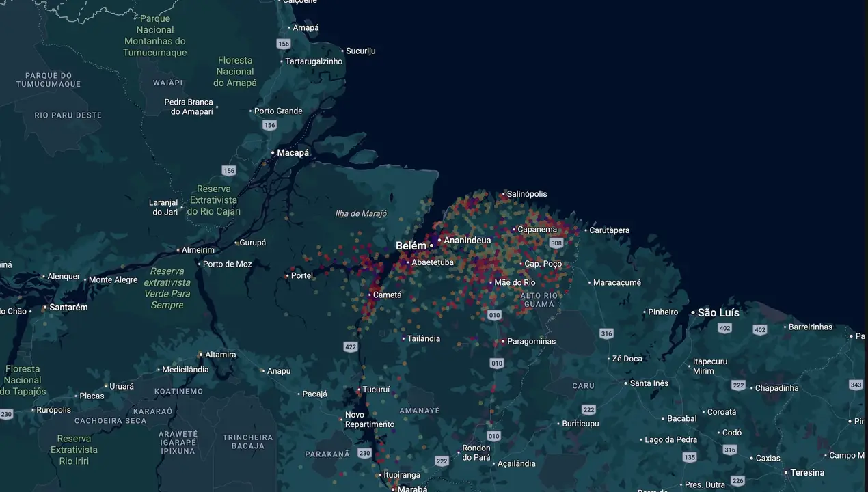Click the Pacajá label
The width and height of the screenshot is (868, 492).
pos(314,394)
